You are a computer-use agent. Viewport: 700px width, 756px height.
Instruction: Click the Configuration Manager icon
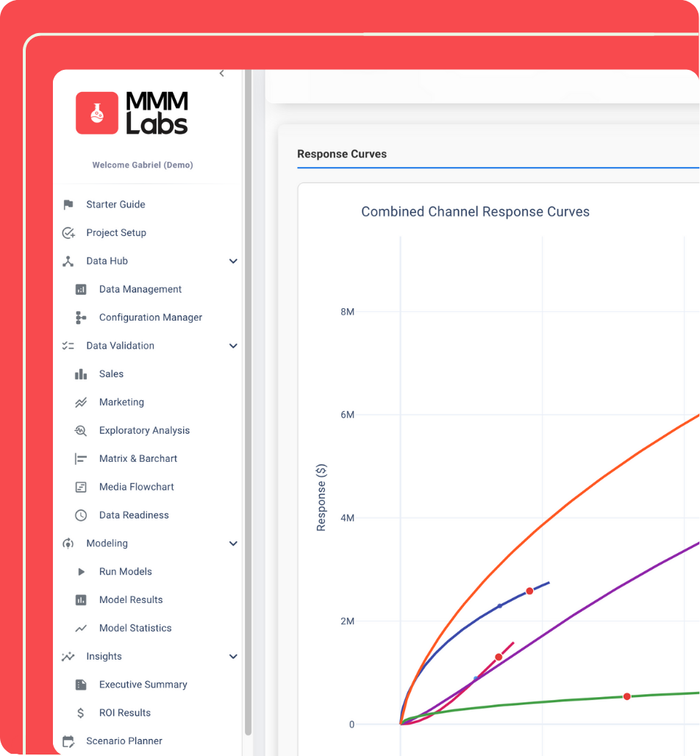(x=81, y=317)
